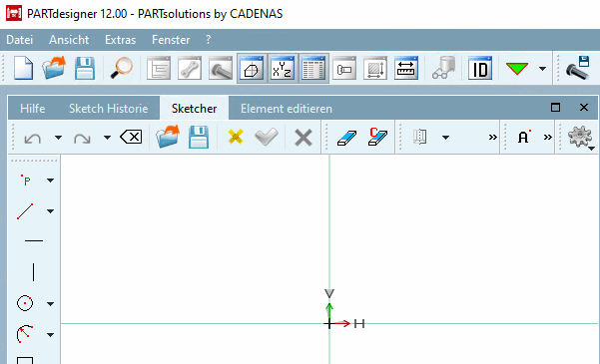The width and height of the screenshot is (600, 364).
Task: Click the yellow cross marker icon
Action: coord(236,137)
